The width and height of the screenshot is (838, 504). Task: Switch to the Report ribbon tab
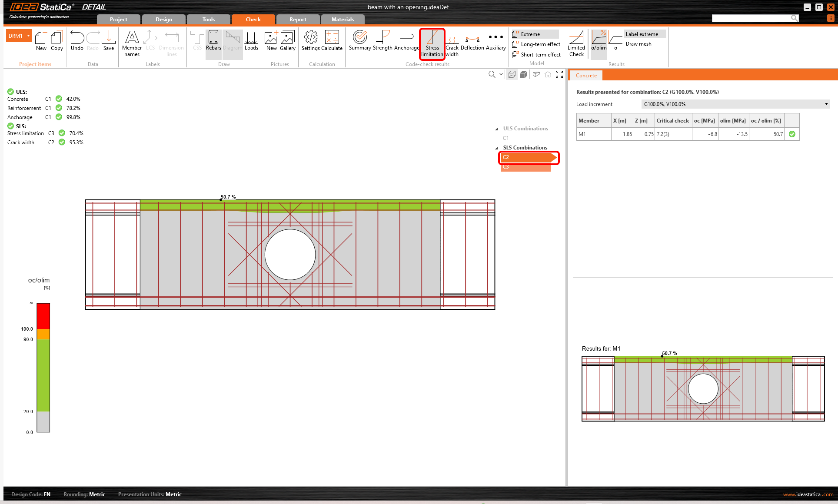(x=298, y=20)
